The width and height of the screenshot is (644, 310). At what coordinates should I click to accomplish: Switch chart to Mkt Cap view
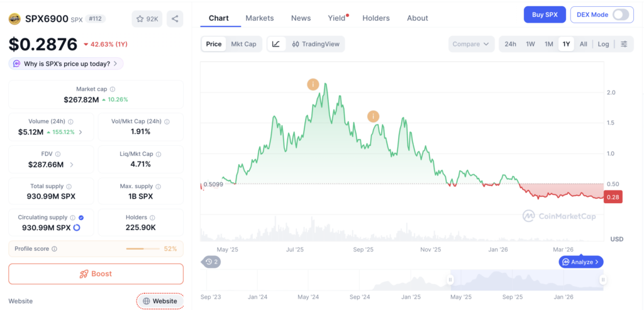tap(243, 44)
